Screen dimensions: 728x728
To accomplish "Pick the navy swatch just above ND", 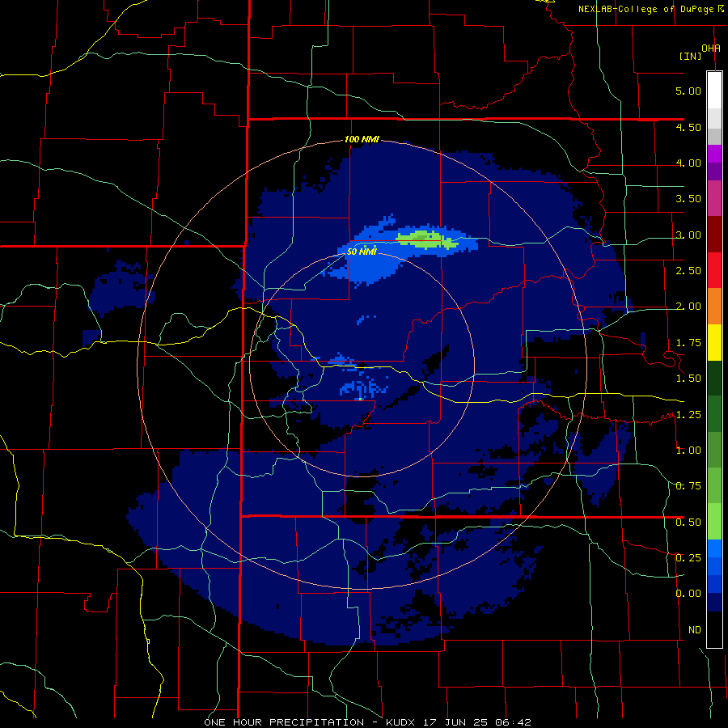I will coord(714,602).
